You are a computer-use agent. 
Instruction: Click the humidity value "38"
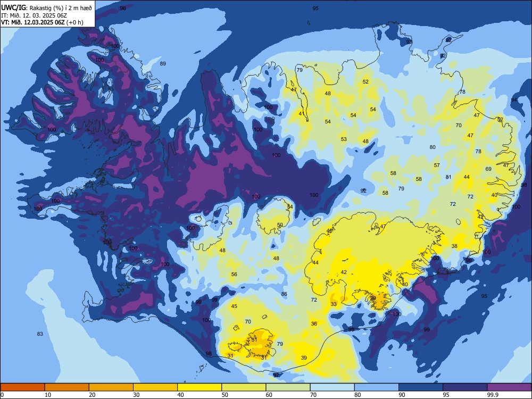454,246
